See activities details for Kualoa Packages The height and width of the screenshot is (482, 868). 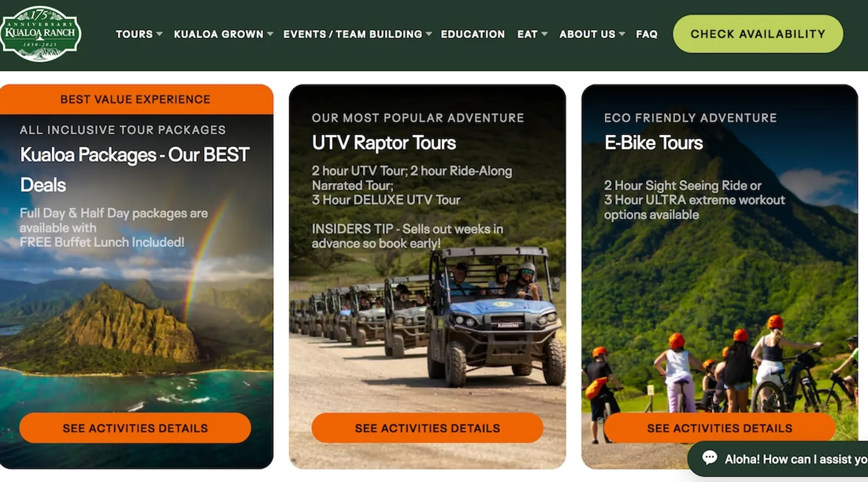click(x=135, y=428)
